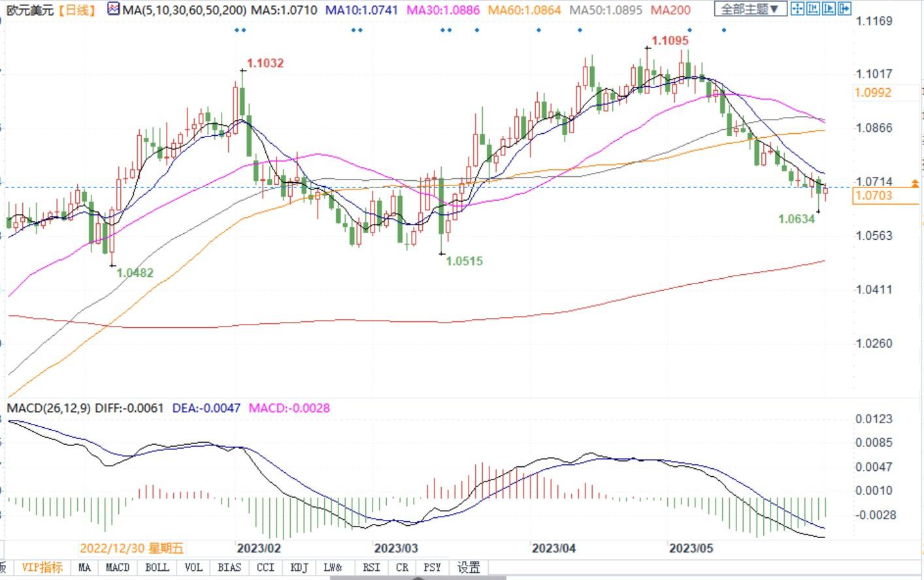Click the current price tag 1.0703

[874, 195]
